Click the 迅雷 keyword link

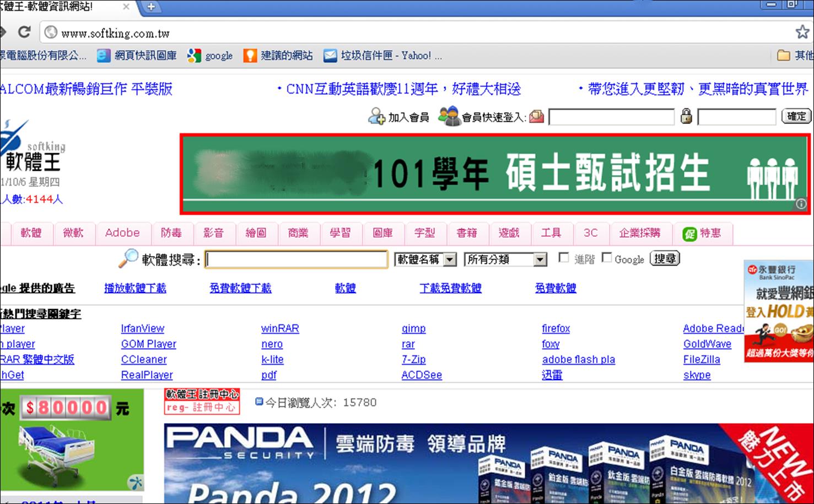[552, 375]
